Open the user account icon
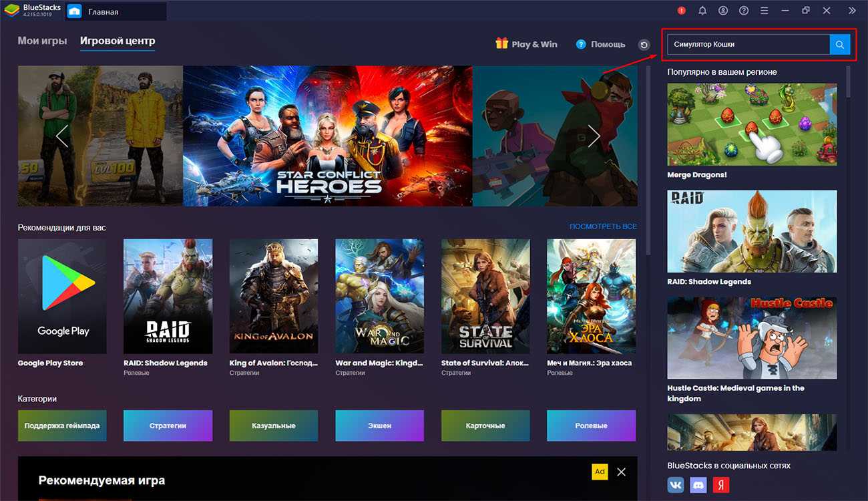The image size is (868, 501). (x=723, y=11)
